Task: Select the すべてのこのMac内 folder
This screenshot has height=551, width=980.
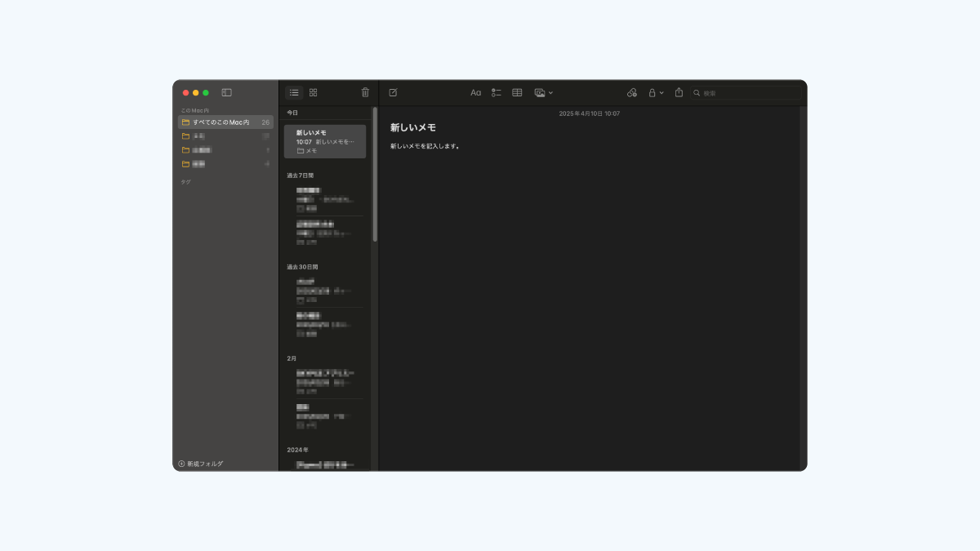Action: coord(225,122)
